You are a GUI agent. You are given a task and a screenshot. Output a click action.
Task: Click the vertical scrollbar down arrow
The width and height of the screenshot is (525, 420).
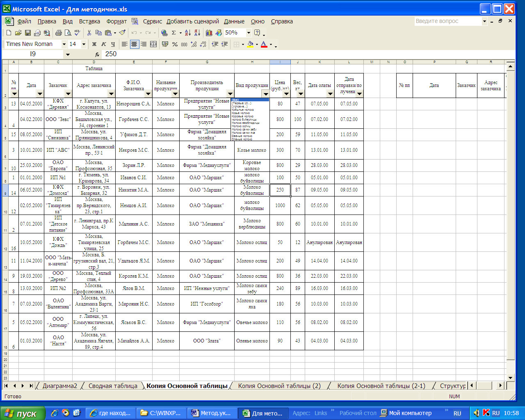pyautogui.click(x=510, y=378)
